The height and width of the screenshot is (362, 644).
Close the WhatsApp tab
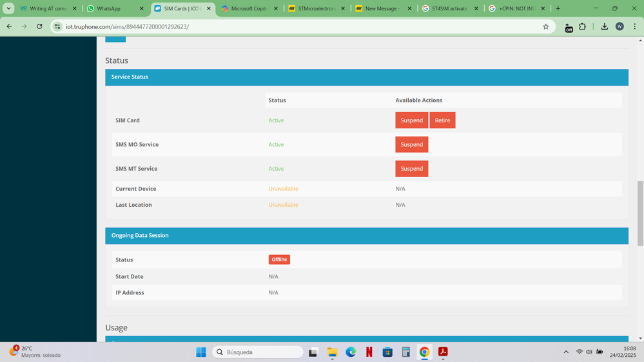142,8
